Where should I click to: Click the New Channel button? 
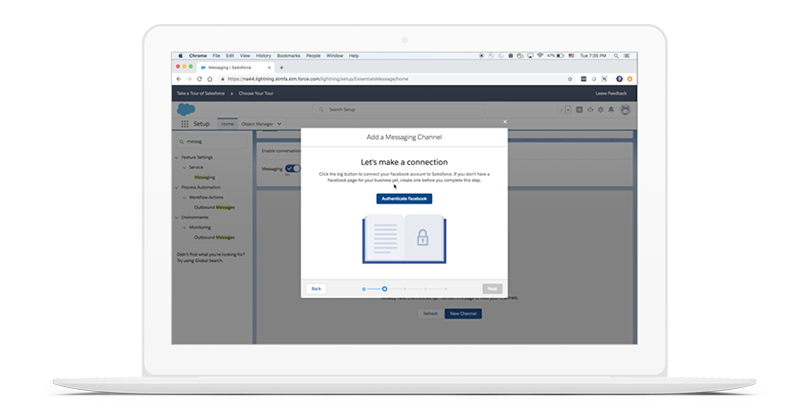tap(463, 313)
